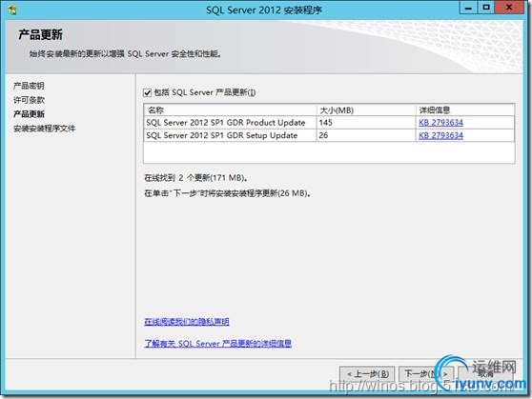Click the SQL Server setup title bar icon
Screen dimensions: 532x399
11,10
